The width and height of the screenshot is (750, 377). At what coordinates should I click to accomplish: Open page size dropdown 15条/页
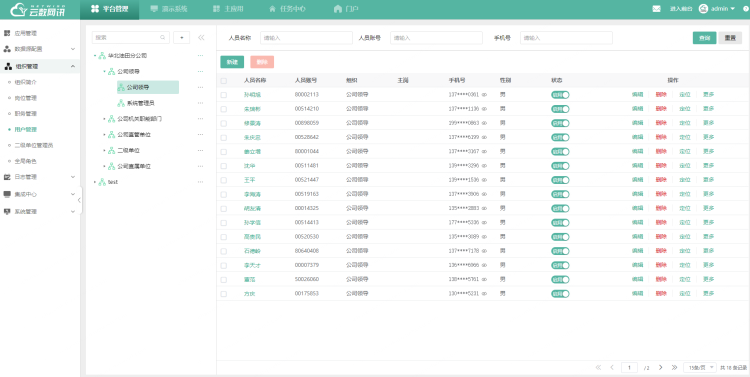click(699, 367)
